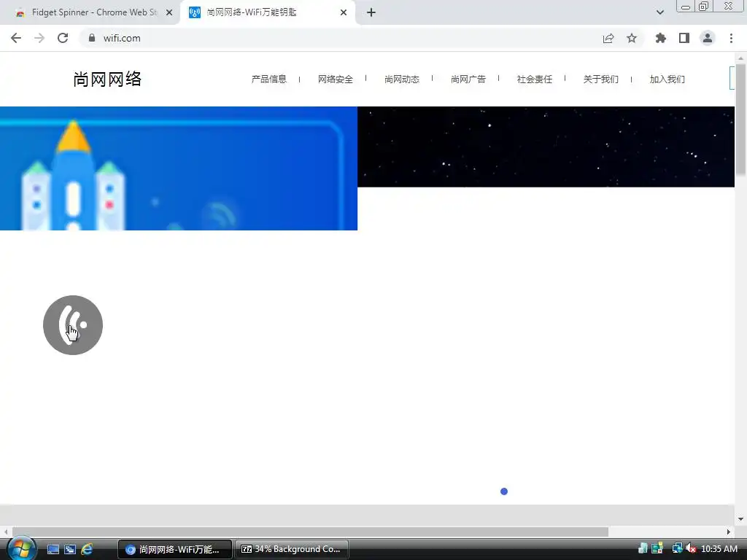Click the scroll up arrow
This screenshot has width=747, height=560.
740,58
